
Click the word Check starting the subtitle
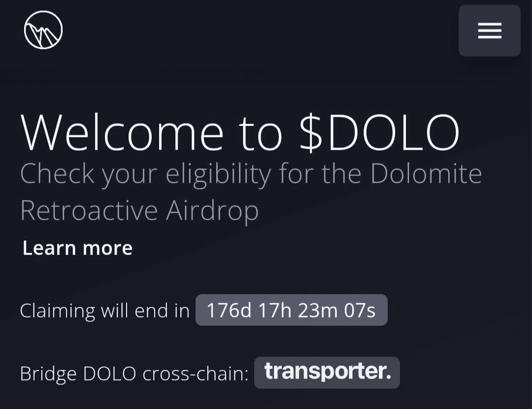coord(57,174)
